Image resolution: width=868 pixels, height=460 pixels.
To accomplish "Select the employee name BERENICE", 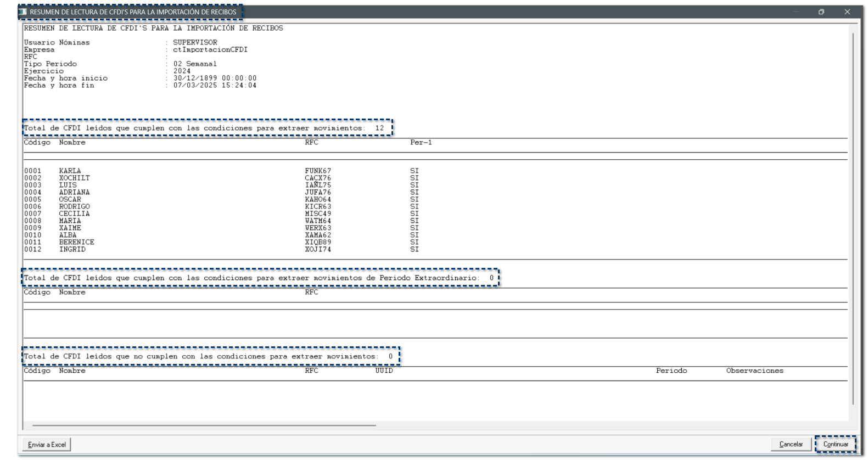I will point(76,242).
